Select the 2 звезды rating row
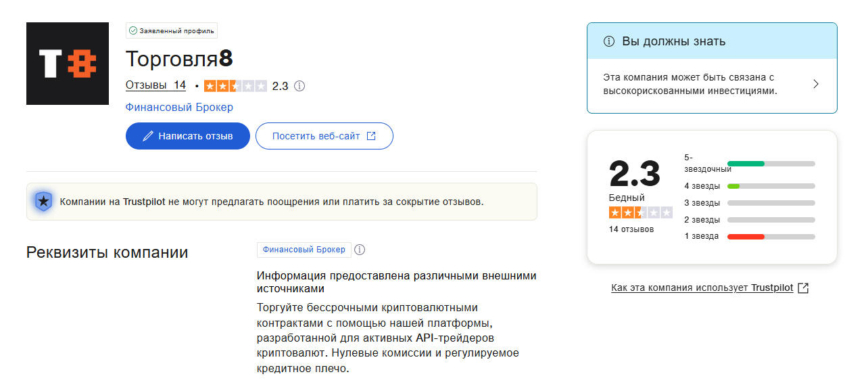The height and width of the screenshot is (389, 868). tap(749, 220)
